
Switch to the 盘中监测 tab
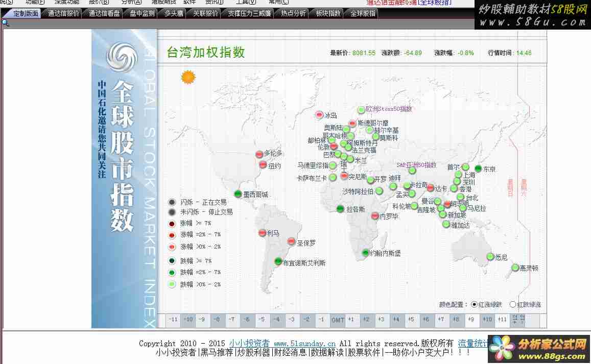(x=142, y=14)
